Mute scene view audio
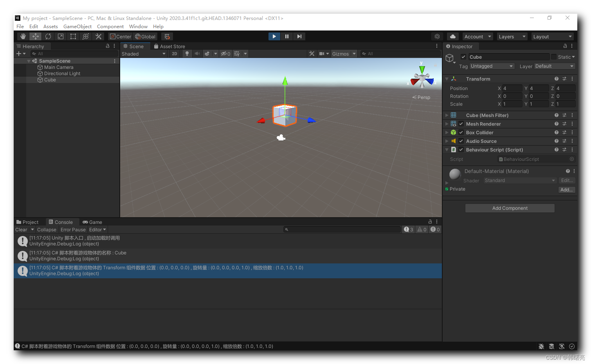The height and width of the screenshot is (364, 591). [197, 54]
